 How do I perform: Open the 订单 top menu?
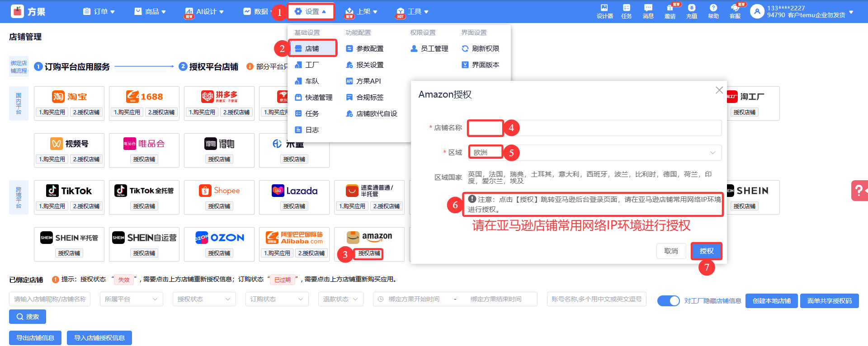pyautogui.click(x=99, y=11)
